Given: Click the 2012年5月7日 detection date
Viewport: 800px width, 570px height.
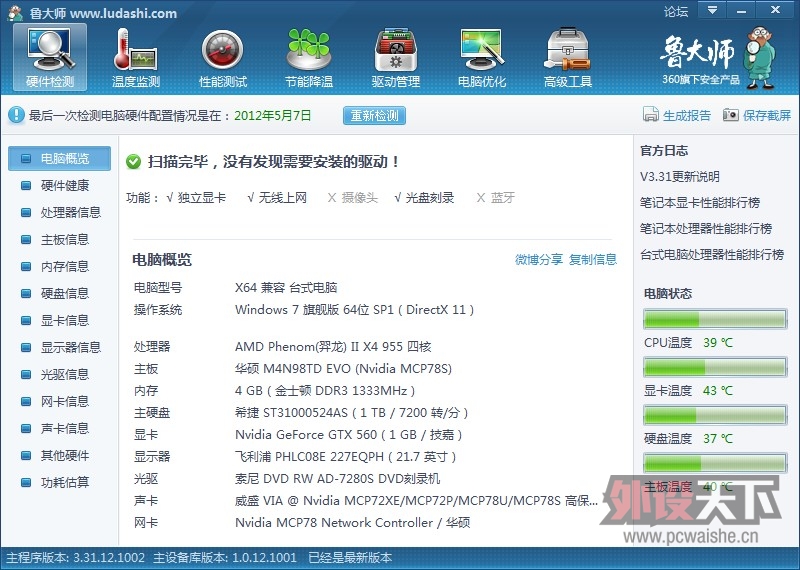Looking at the screenshot, I should [272, 115].
